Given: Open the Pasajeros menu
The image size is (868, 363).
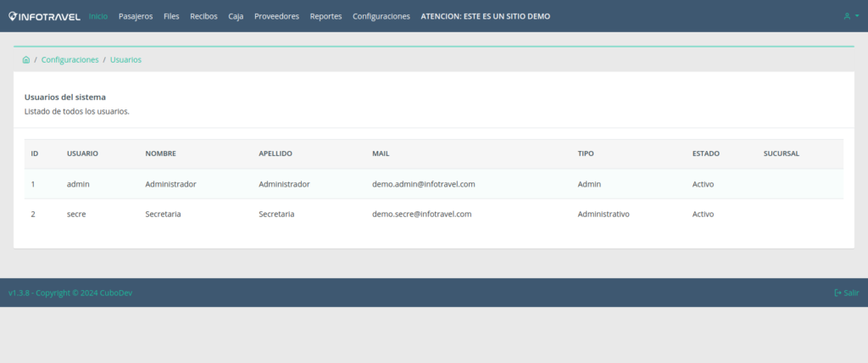Looking at the screenshot, I should [x=136, y=17].
